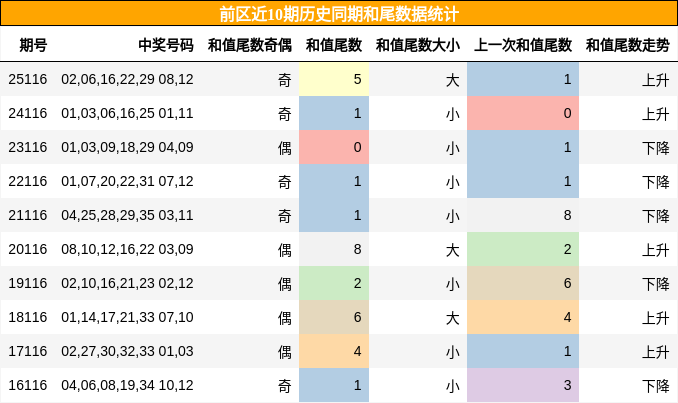Viewport: 678px width, 403px height.
Task: Click tan 上一次和值尾数 cell 6 in row 19116
Action: point(523,283)
